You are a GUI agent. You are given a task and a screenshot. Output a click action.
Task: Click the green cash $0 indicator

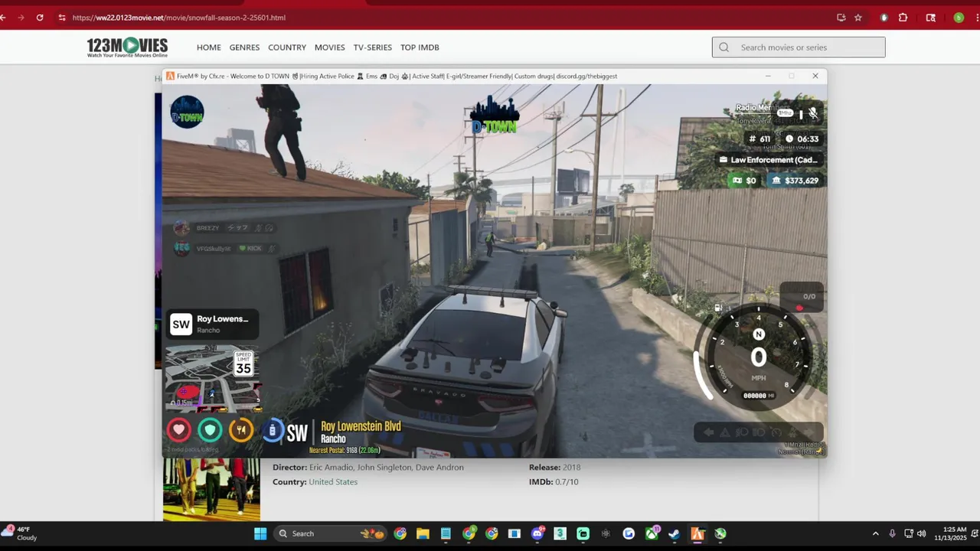point(743,181)
